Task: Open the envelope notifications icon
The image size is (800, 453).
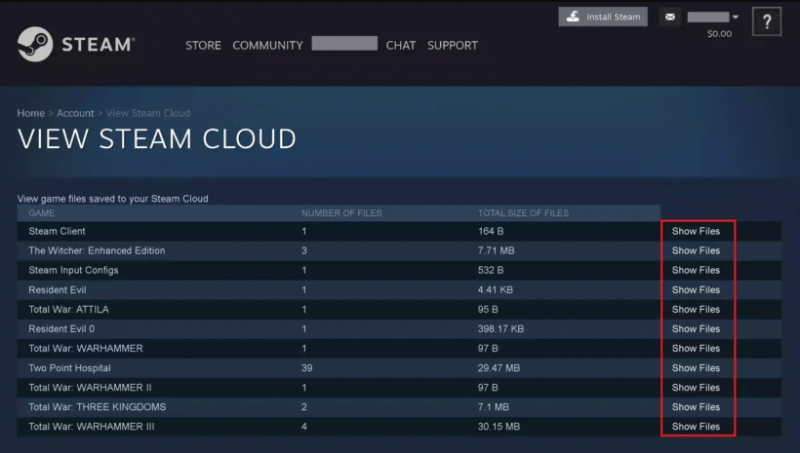Action: (670, 17)
